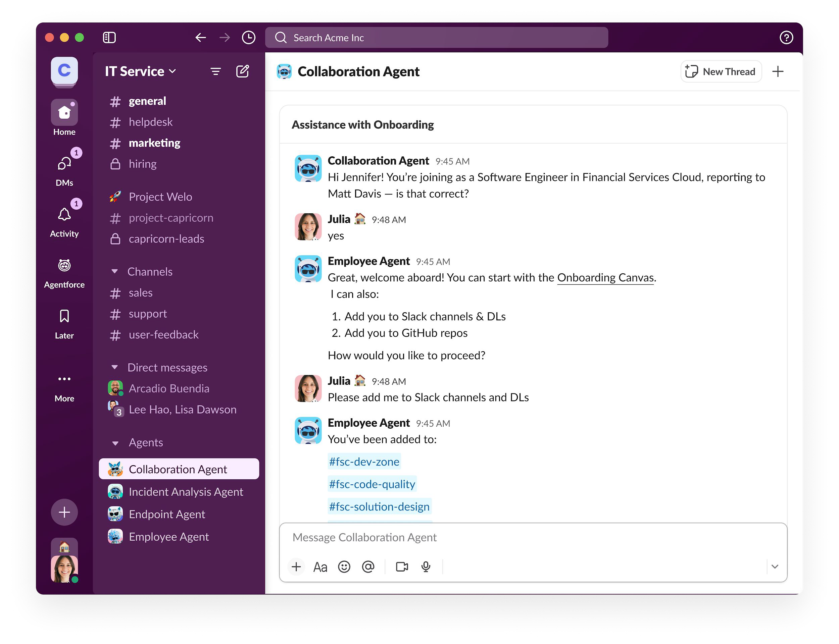
Task: Click the New Thread button
Action: [x=721, y=72]
